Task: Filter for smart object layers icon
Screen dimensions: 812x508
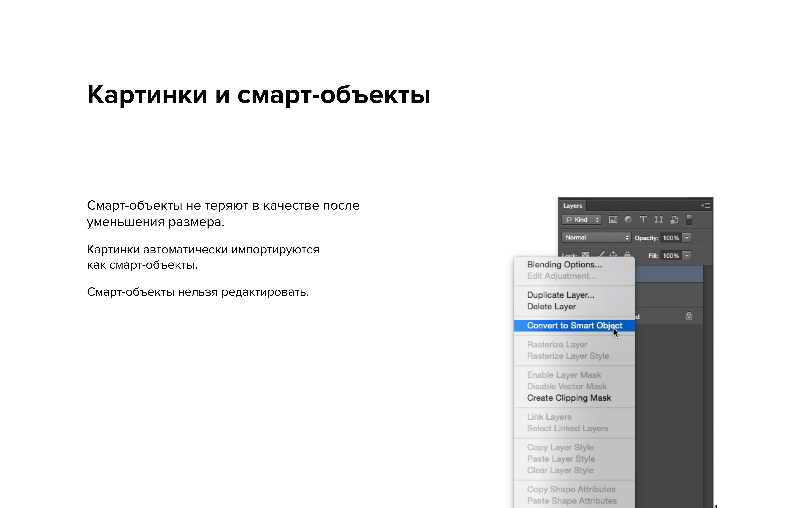Action: [674, 220]
